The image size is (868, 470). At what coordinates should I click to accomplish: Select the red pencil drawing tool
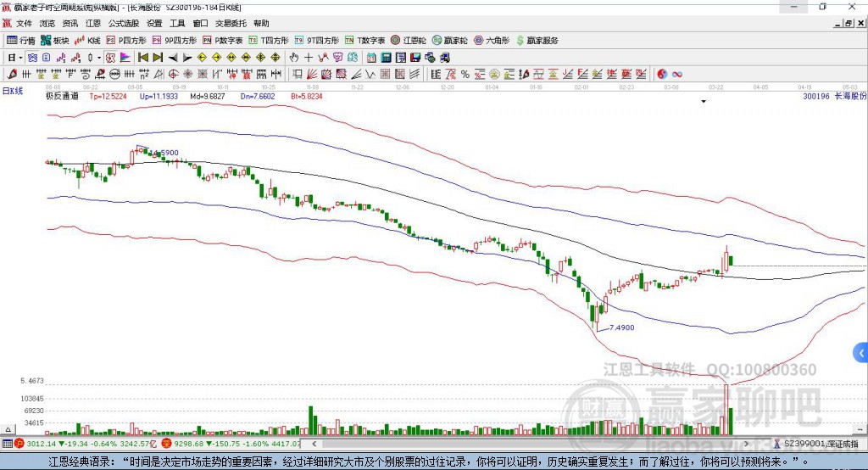pyautogui.click(x=12, y=75)
